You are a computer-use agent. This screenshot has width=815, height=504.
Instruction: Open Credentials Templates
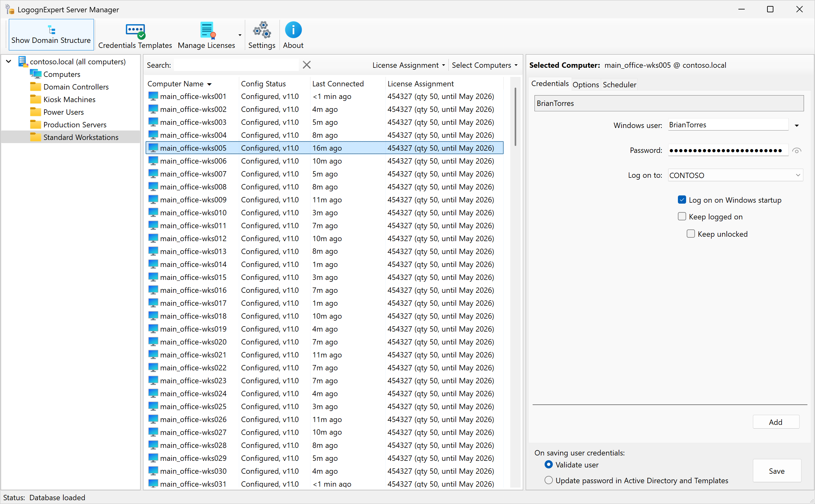point(135,36)
